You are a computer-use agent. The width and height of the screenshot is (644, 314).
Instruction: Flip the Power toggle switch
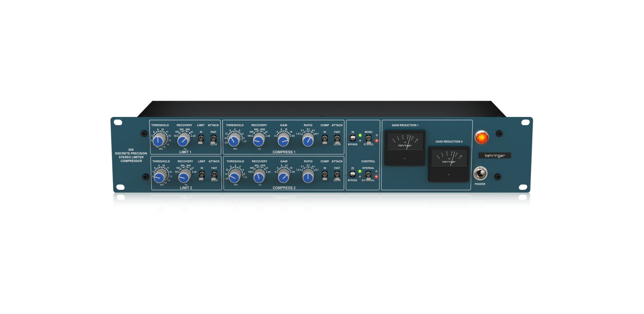click(x=480, y=174)
